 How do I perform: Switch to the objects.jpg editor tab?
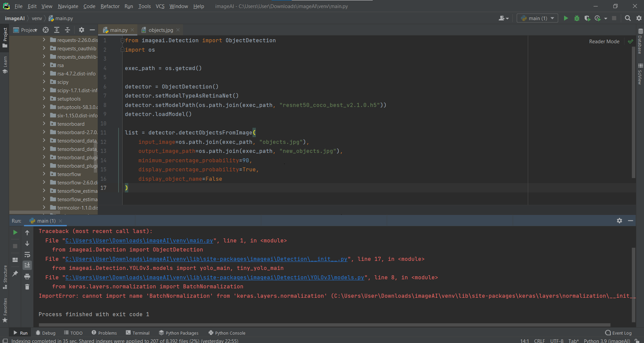pyautogui.click(x=161, y=30)
